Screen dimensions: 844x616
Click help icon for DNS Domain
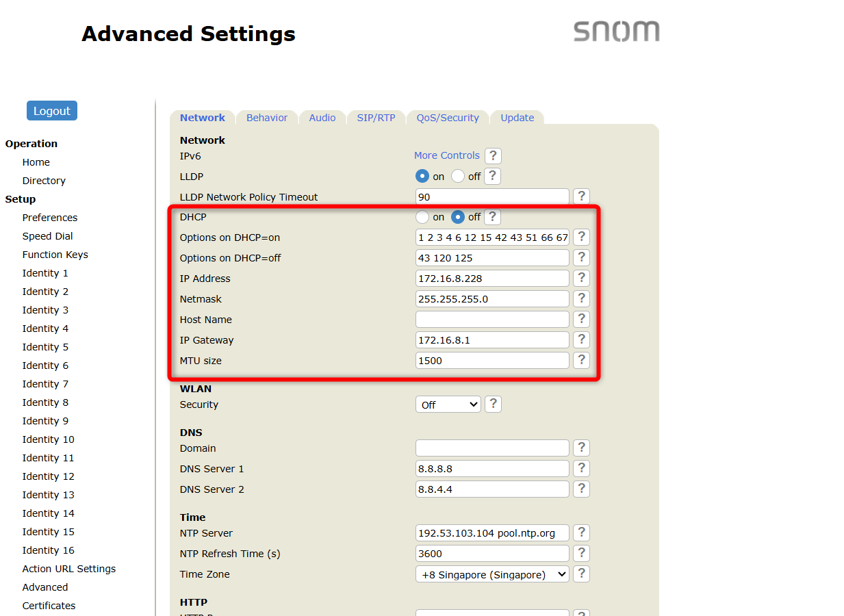tap(581, 448)
